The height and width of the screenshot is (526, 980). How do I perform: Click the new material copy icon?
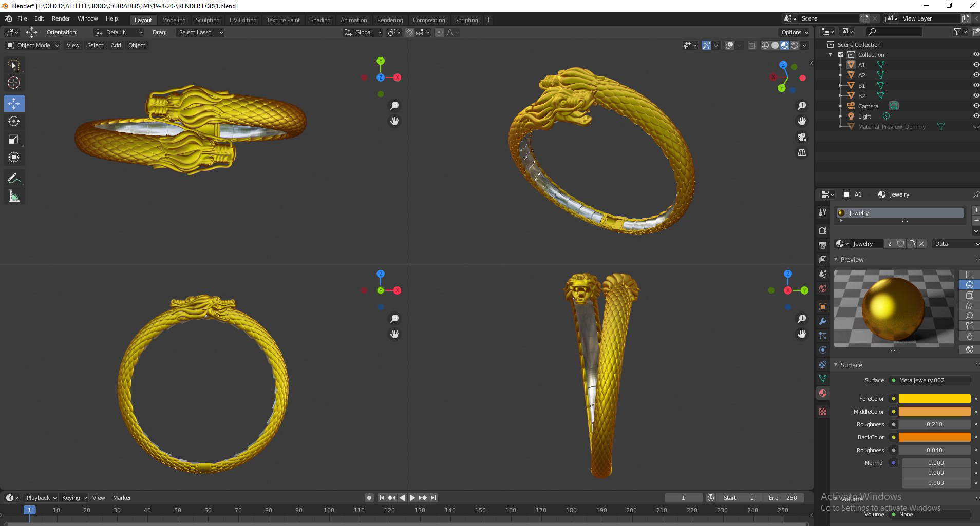911,244
